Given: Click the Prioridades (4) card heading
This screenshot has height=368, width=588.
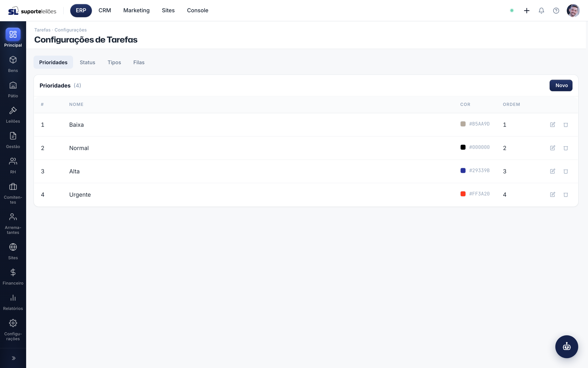Looking at the screenshot, I should (x=60, y=85).
